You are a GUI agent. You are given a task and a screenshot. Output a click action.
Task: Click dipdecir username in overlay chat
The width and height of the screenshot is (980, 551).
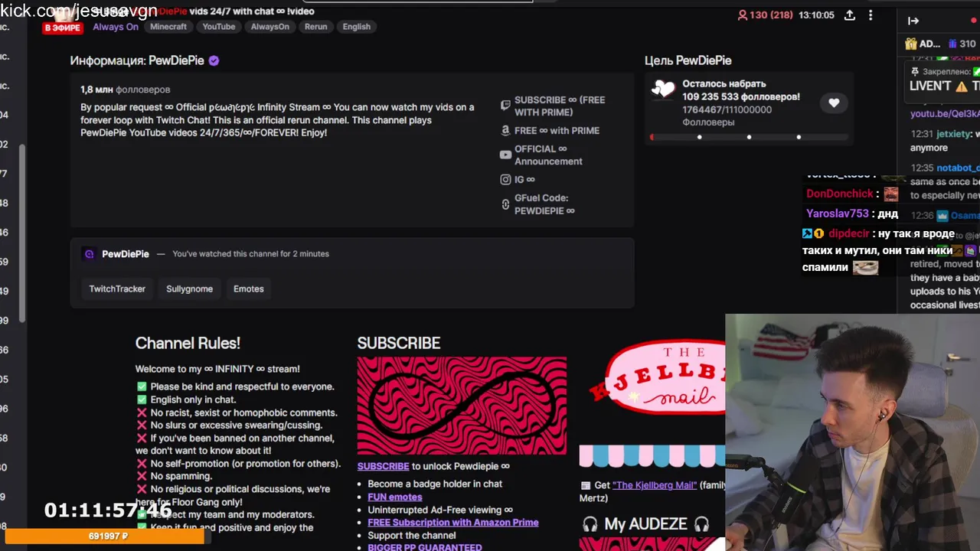(x=849, y=233)
